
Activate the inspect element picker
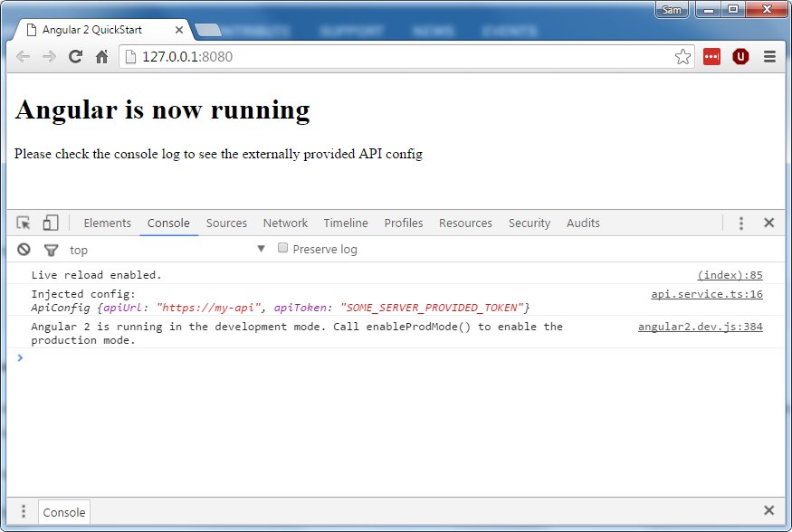point(24,223)
